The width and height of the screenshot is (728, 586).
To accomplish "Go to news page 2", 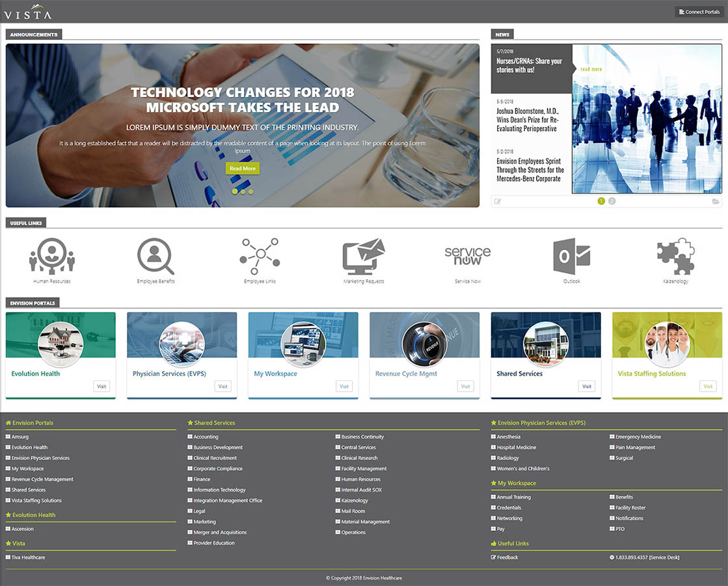I will (612, 201).
